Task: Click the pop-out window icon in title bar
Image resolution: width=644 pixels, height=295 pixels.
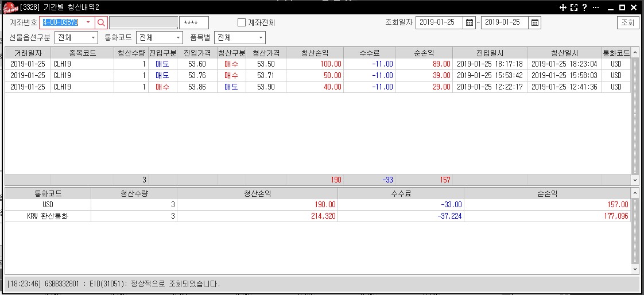Action: pos(573,7)
